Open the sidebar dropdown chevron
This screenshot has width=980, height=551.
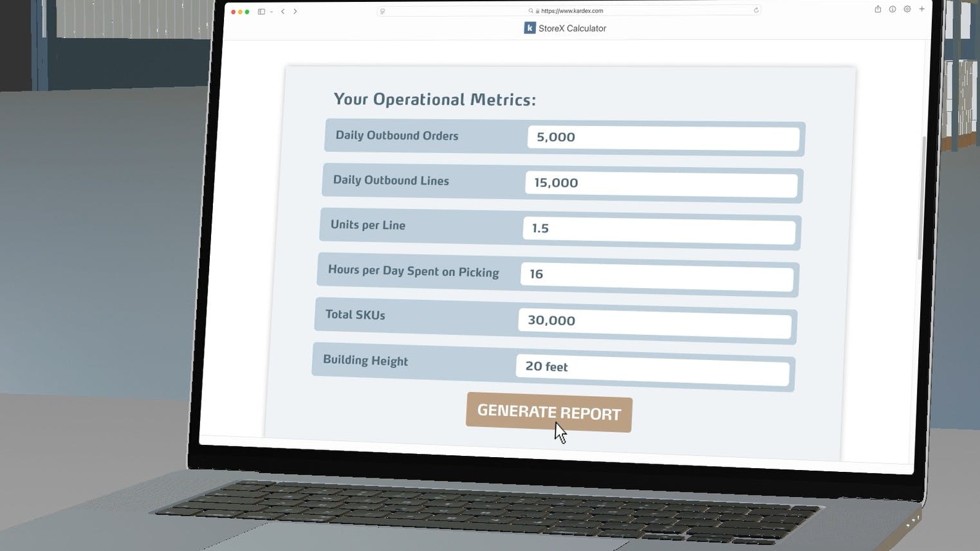(x=272, y=12)
